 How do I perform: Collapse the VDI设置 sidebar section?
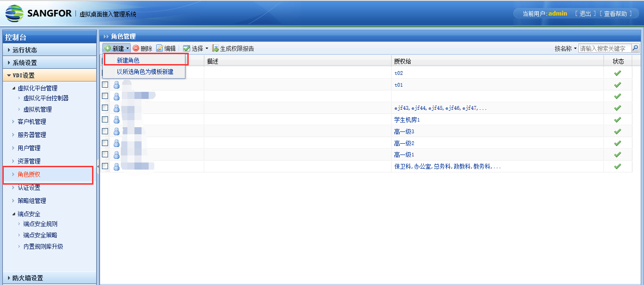pos(49,75)
